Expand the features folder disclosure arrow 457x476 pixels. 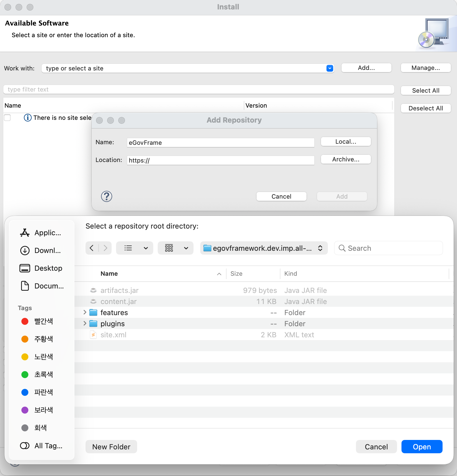[85, 312]
